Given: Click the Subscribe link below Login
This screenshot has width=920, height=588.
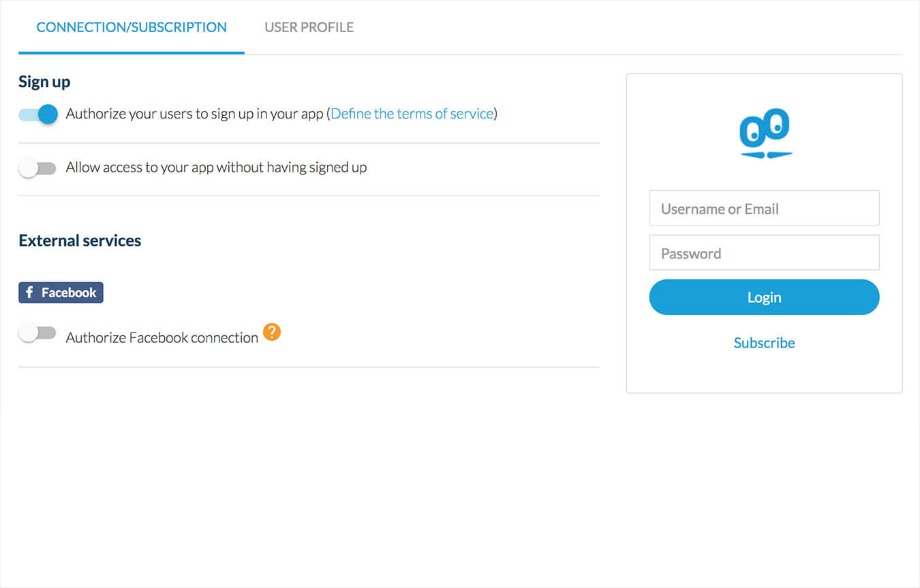Looking at the screenshot, I should coord(764,343).
